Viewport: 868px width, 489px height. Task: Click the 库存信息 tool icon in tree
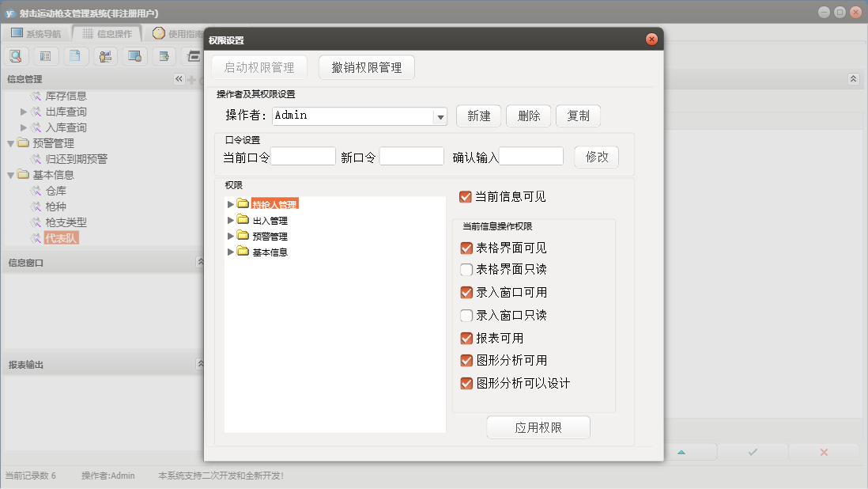click(36, 97)
